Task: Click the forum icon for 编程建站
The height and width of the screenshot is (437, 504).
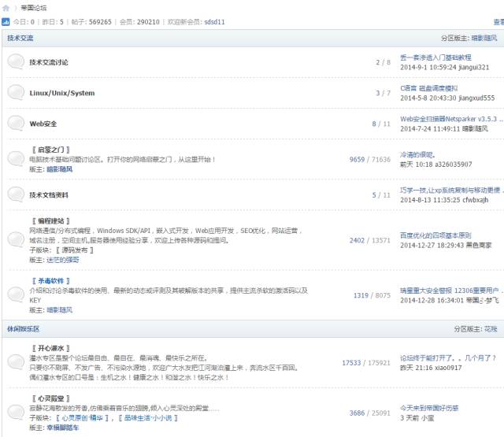Action: pos(16,239)
